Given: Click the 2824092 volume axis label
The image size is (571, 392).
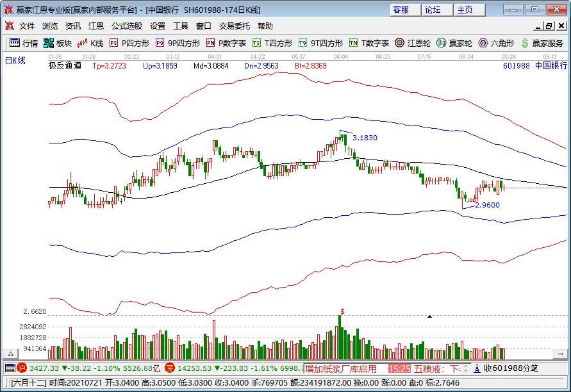Looking at the screenshot, I should coord(33,327).
